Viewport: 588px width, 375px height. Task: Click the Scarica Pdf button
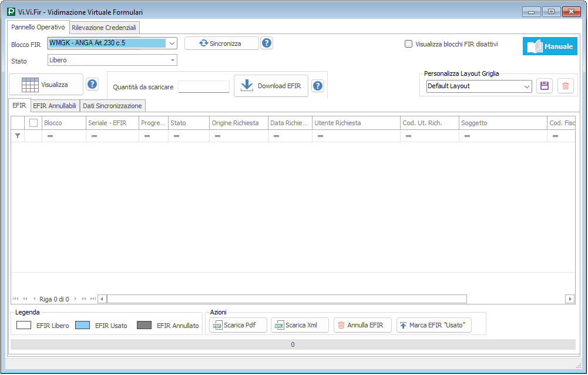point(237,325)
